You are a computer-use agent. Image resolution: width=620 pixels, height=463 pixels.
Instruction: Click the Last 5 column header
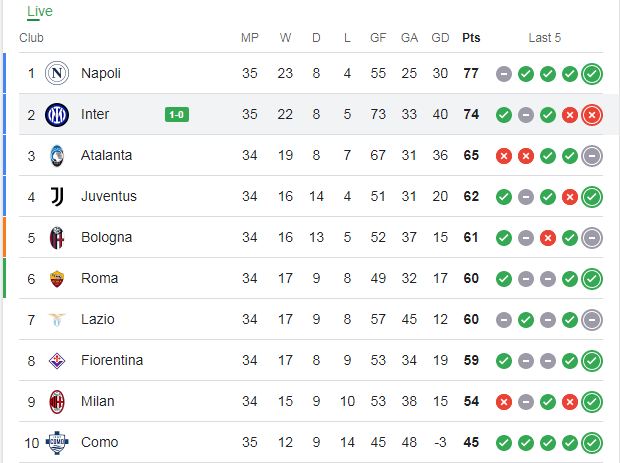click(544, 38)
